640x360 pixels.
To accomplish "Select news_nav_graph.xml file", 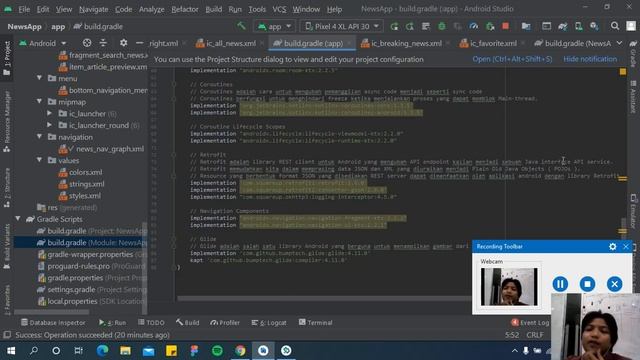I will (101, 149).
